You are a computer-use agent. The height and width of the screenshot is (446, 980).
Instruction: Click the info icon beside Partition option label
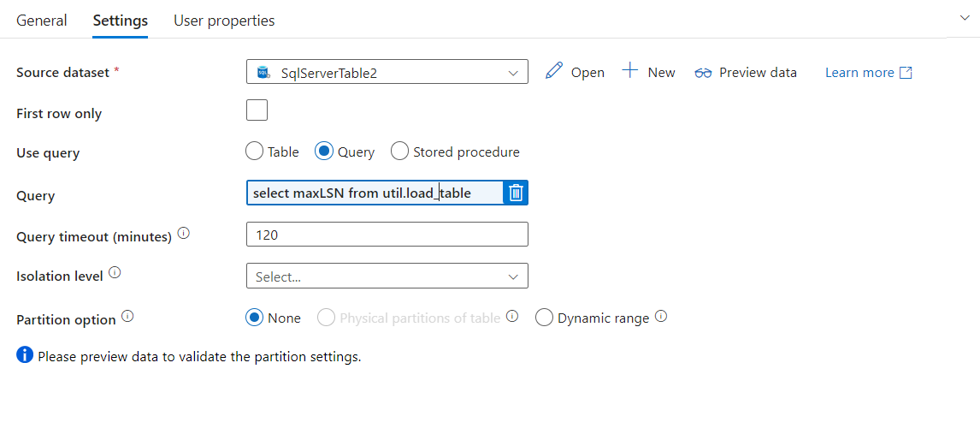coord(127,317)
